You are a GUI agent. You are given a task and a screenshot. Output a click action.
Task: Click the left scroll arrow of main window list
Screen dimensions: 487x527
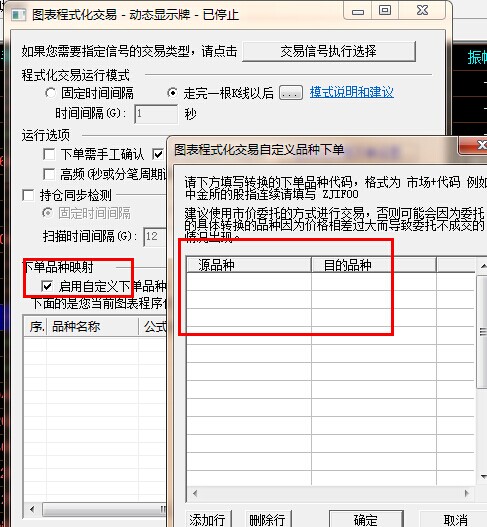(32, 509)
